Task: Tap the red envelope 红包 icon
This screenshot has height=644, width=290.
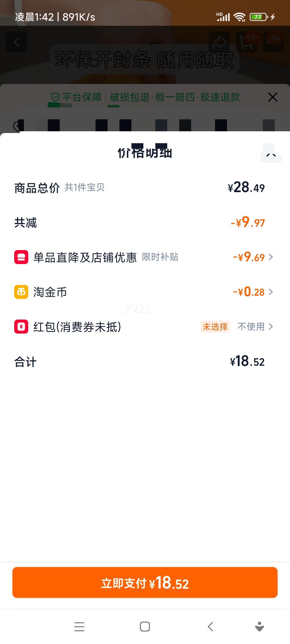Action: pos(21,327)
